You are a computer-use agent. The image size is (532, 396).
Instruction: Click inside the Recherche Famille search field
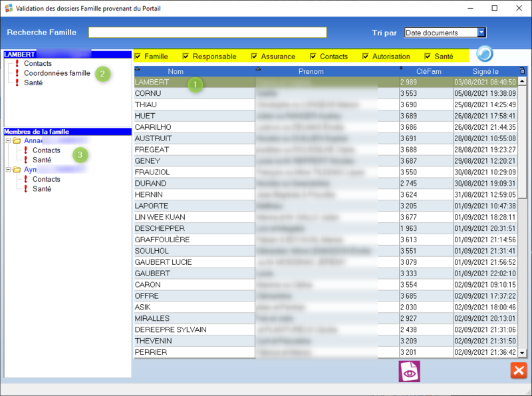click(x=207, y=31)
